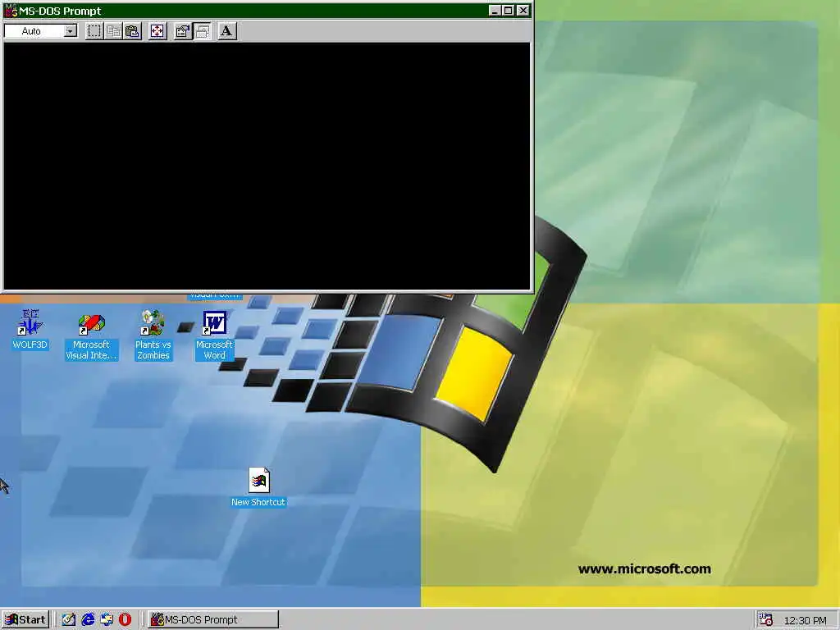Screen dimensions: 840x630
Task: Open the Start menu
Action: tap(25, 619)
